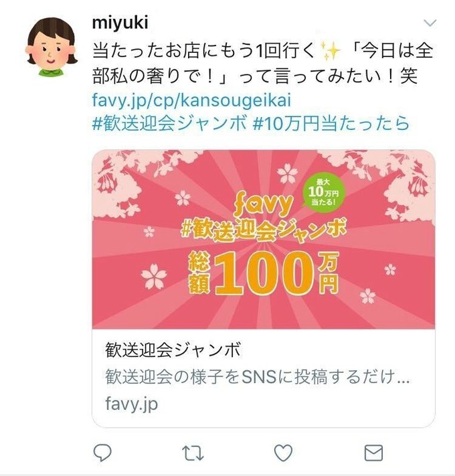
Task: Click the yellow #歓送迎会ジャンボ banner headline
Action: coord(263,231)
